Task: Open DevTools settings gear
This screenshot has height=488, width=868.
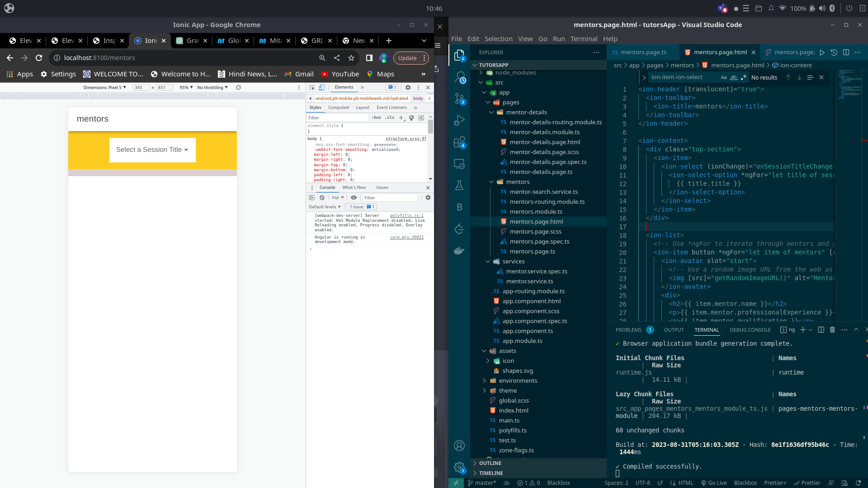Action: pos(408,88)
